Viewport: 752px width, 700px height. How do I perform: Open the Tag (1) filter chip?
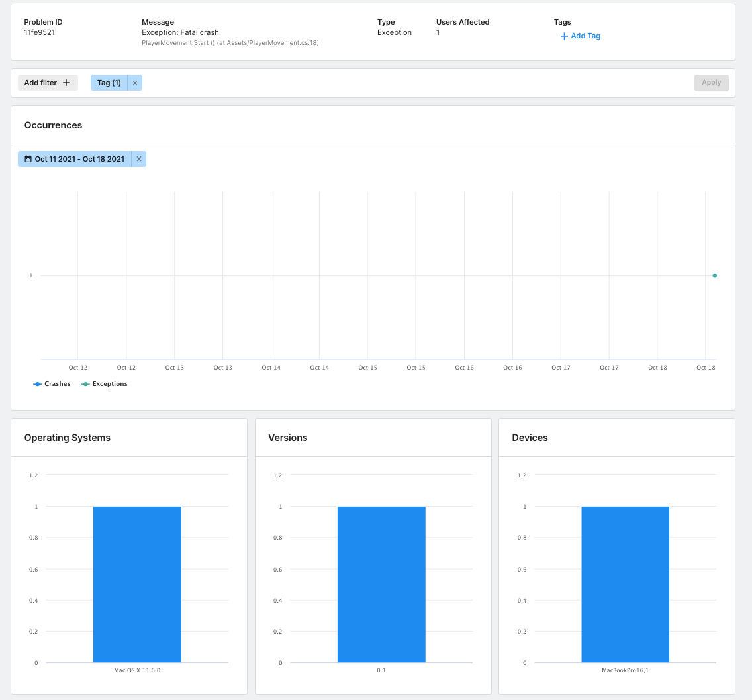(109, 83)
